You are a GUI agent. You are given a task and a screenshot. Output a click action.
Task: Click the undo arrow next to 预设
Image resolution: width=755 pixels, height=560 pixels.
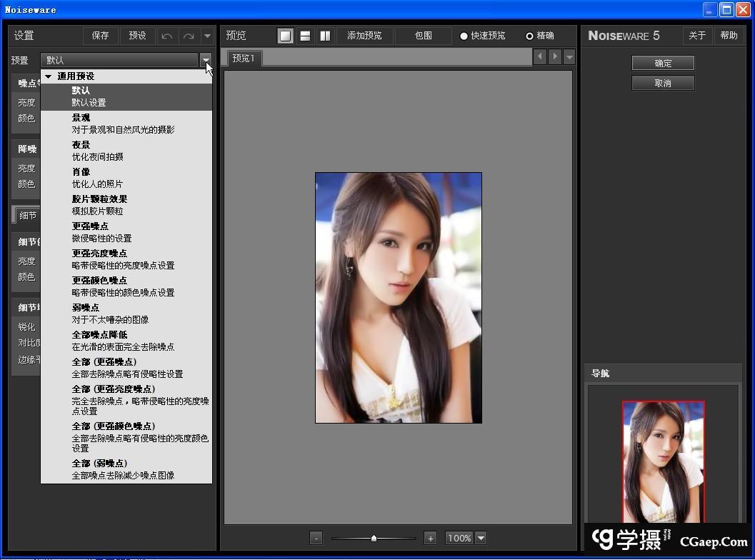pos(166,35)
